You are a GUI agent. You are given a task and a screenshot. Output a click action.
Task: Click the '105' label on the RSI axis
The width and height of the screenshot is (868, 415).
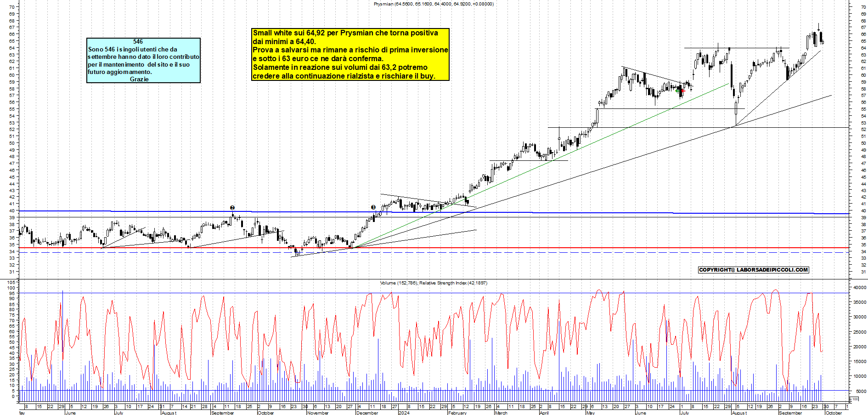point(11,282)
